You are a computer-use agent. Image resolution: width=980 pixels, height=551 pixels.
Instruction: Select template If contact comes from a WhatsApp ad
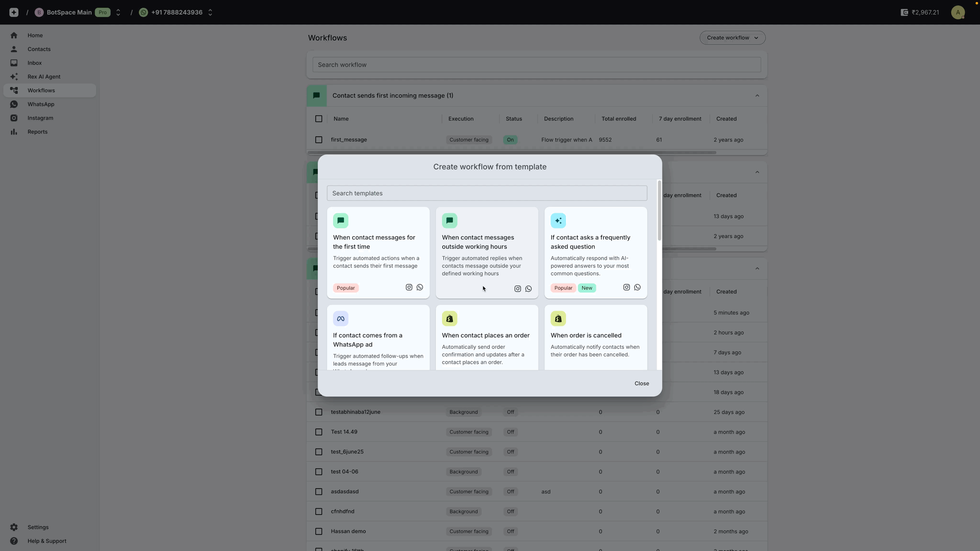378,337
